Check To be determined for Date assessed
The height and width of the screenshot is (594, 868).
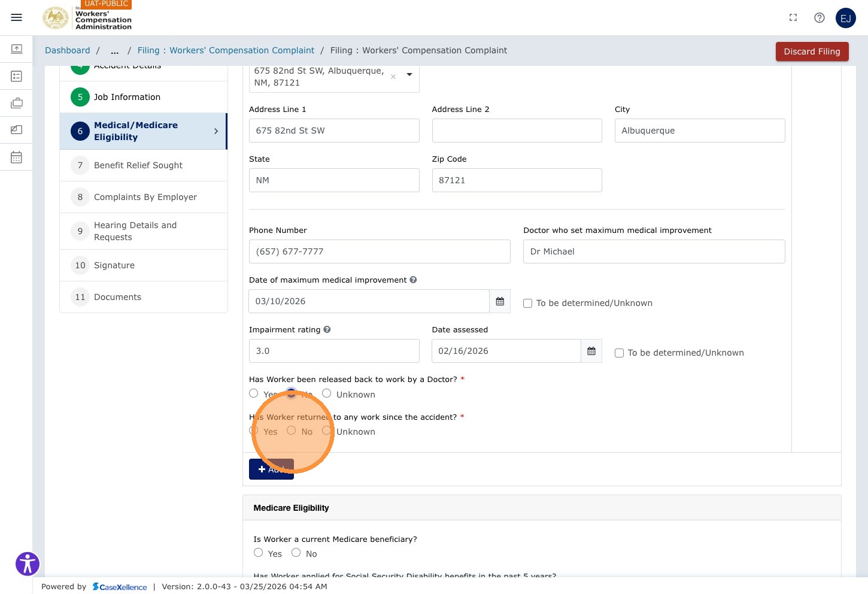pos(619,353)
